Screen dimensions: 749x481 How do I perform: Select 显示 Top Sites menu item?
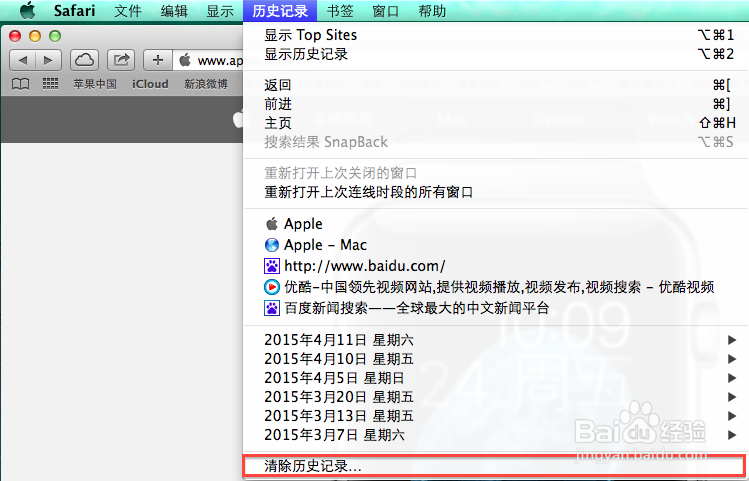[x=496, y=35]
